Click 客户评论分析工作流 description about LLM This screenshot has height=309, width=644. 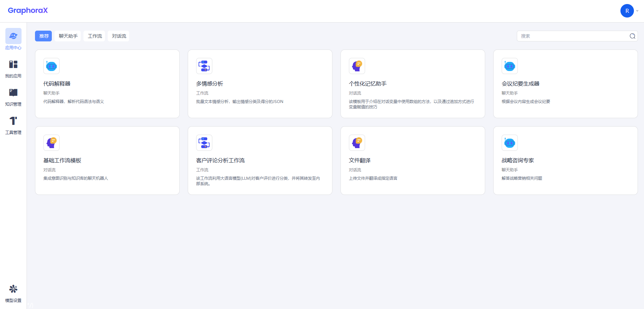(258, 181)
